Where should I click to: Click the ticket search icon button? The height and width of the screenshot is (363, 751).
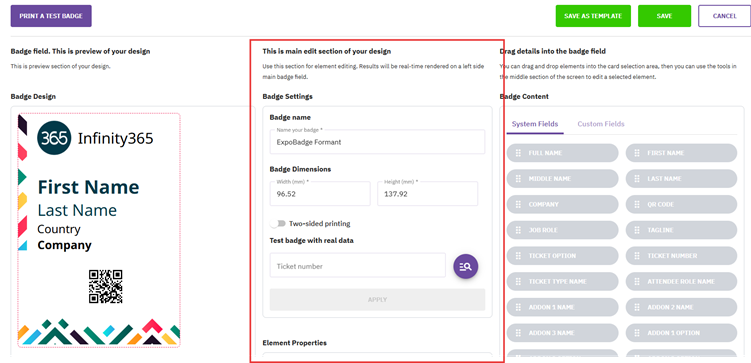pos(466,267)
